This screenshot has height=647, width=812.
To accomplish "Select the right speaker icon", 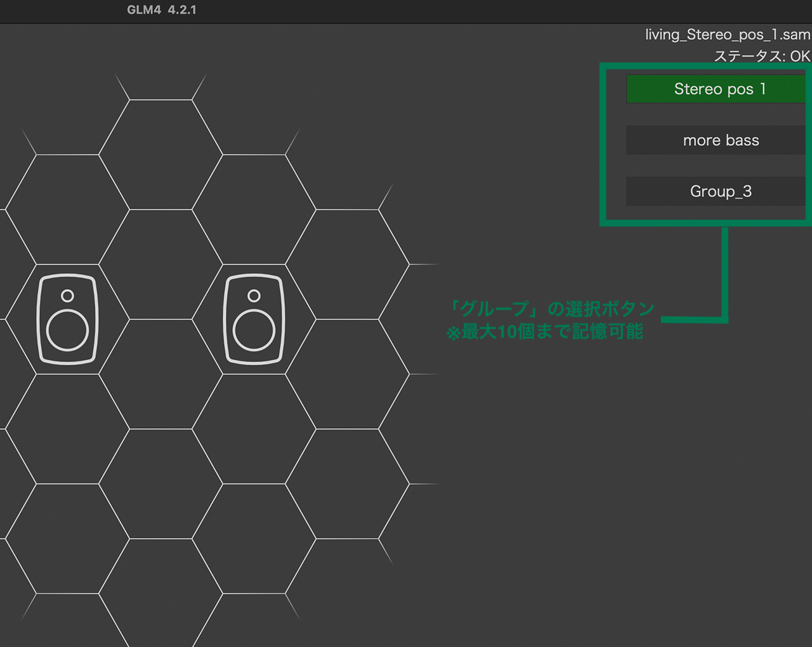I will pos(254,319).
